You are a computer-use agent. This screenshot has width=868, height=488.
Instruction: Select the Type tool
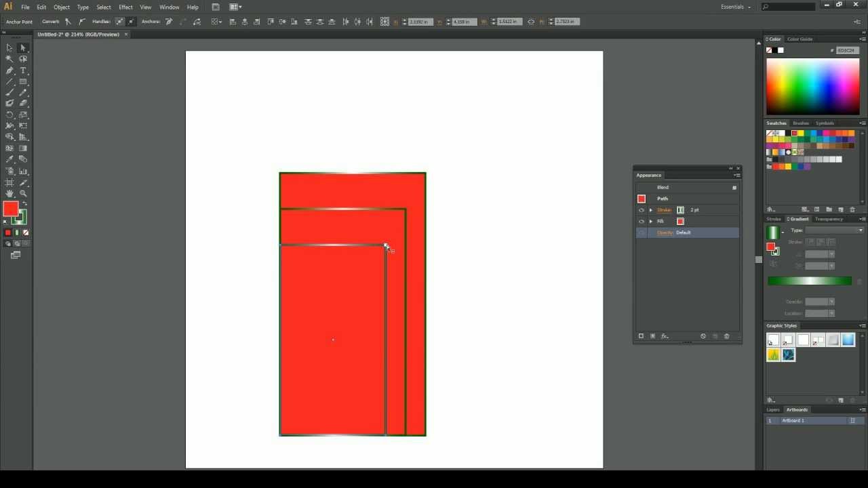coord(23,70)
